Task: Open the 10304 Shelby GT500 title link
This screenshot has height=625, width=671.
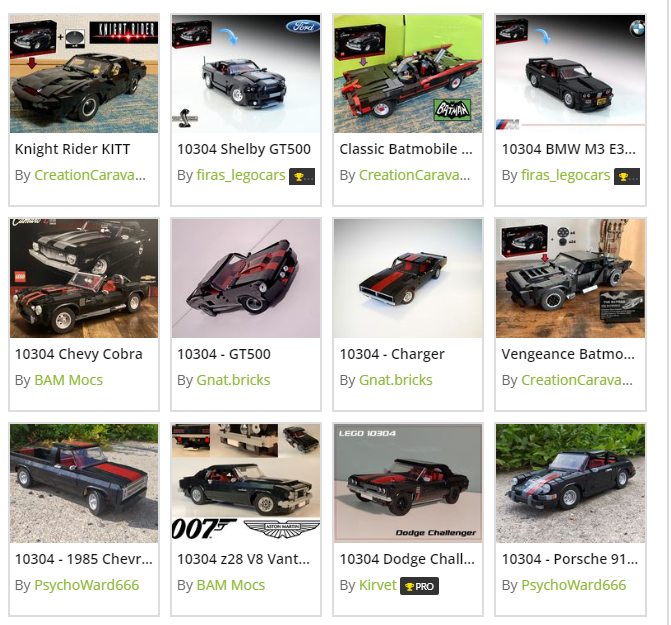Action: pyautogui.click(x=244, y=149)
